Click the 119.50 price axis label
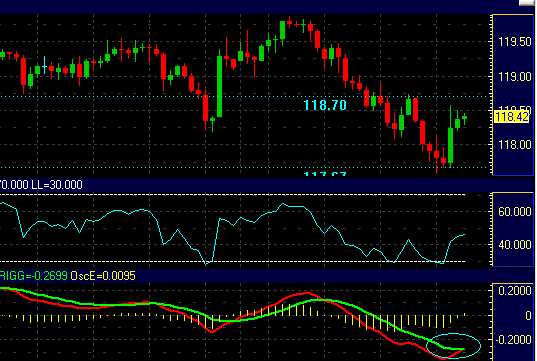 click(515, 42)
